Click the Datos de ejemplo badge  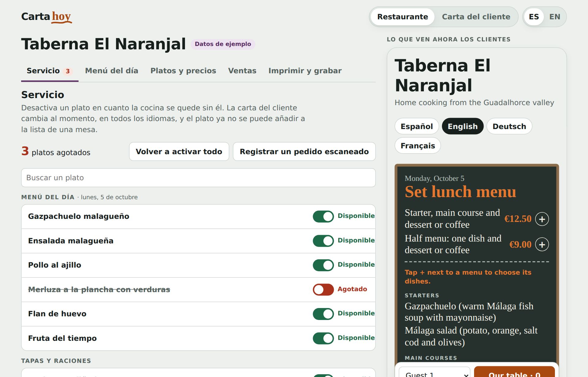pyautogui.click(x=223, y=44)
